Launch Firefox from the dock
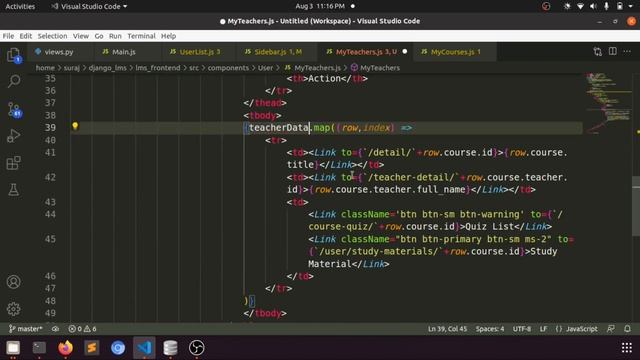 tap(65, 348)
